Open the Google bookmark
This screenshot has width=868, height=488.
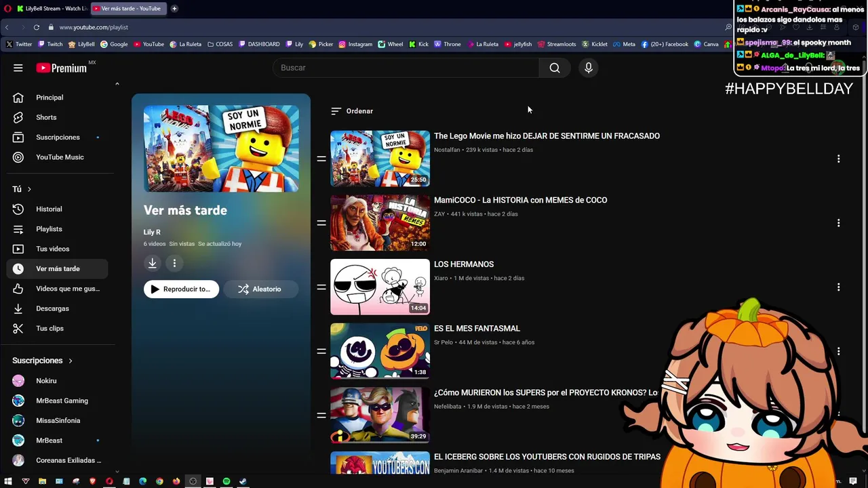point(114,44)
